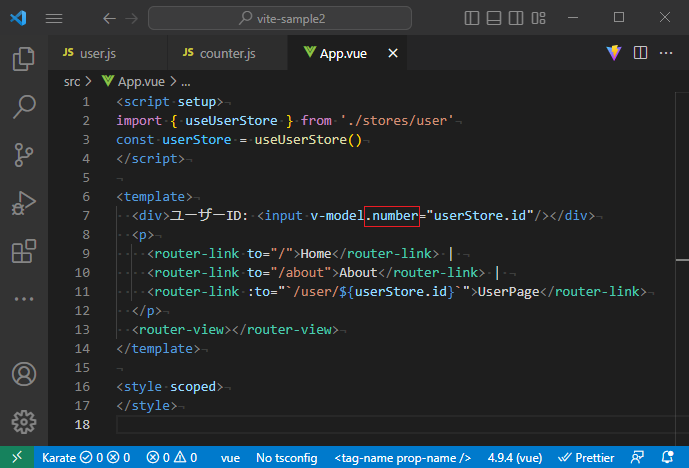The image size is (689, 468).
Task: Click "userStore.id" value on line 7
Action: coord(480,216)
